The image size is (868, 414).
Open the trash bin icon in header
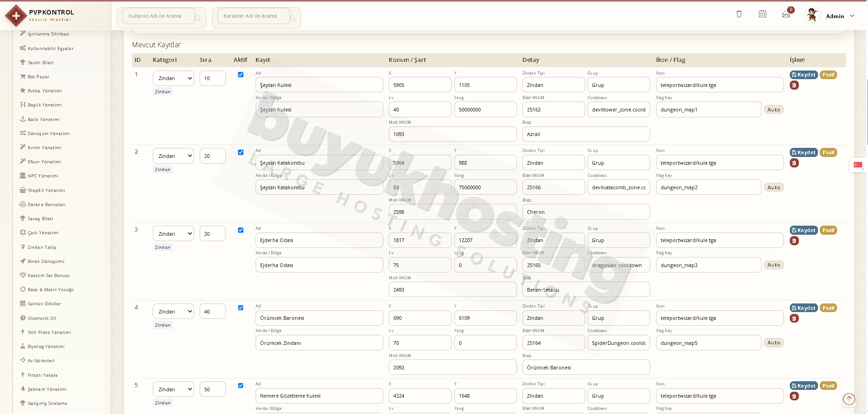(739, 14)
